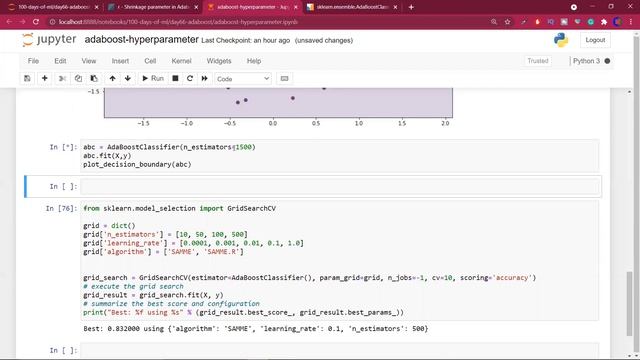Open cell type dropdown showing Code

[243, 79]
